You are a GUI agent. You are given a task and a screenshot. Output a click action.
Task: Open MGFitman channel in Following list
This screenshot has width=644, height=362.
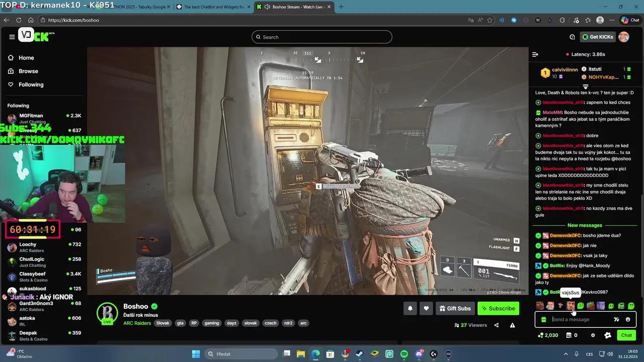(44, 118)
